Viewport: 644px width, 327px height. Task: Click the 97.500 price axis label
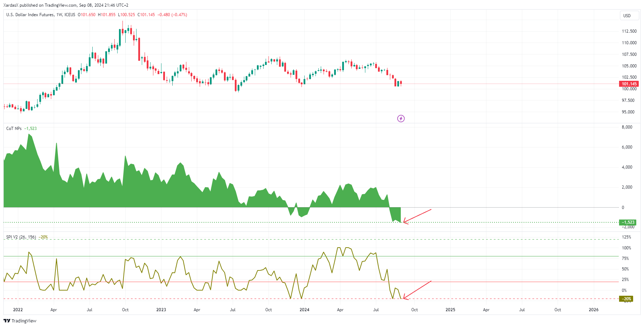(x=628, y=100)
